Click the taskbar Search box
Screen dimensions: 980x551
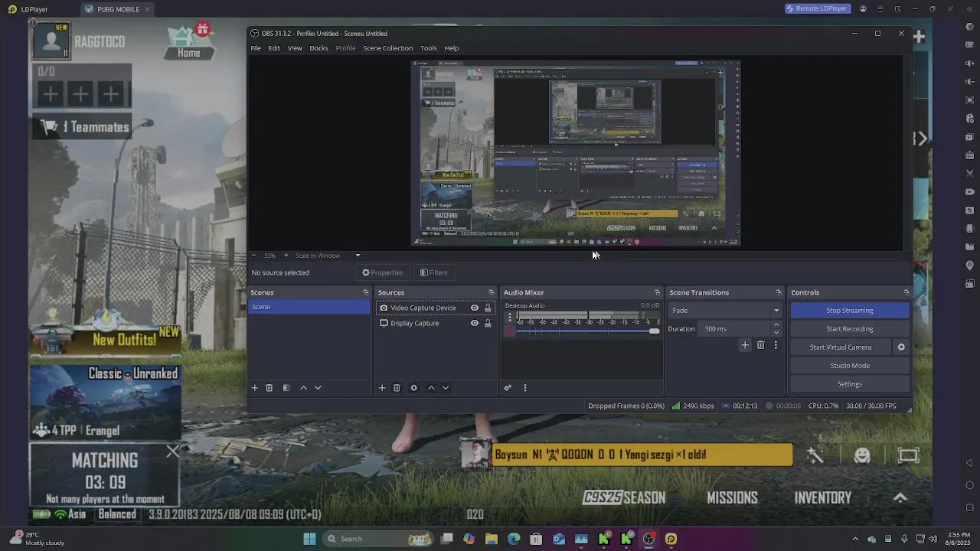(x=380, y=539)
